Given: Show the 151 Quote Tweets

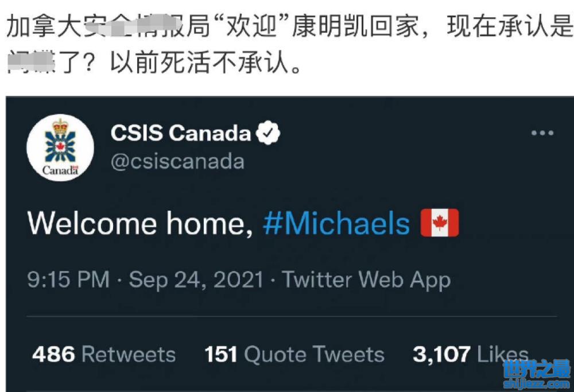Looking at the screenshot, I should coord(294,354).
